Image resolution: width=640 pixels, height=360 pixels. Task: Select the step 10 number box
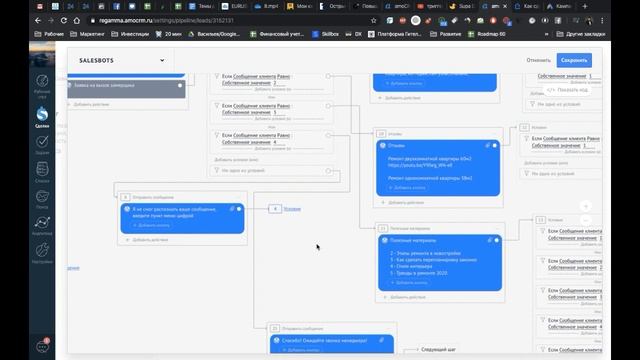coord(381,134)
